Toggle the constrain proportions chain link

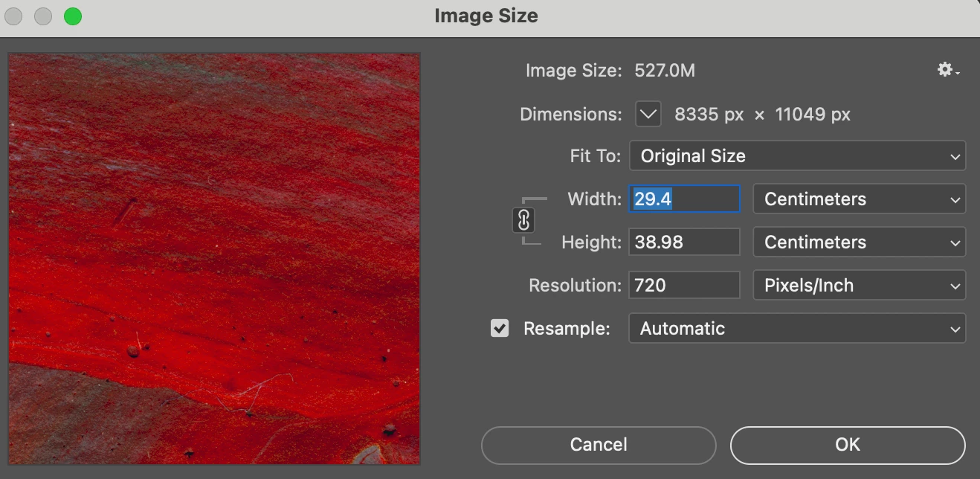523,220
